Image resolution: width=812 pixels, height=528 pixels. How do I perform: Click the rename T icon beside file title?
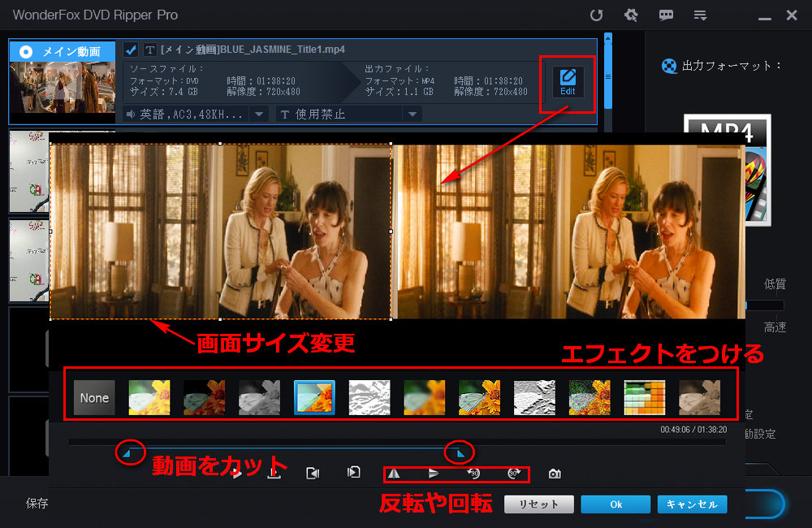coord(149,50)
